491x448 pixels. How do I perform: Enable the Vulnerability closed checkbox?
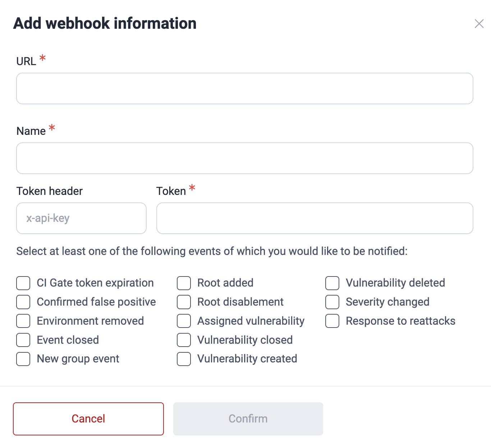point(184,340)
